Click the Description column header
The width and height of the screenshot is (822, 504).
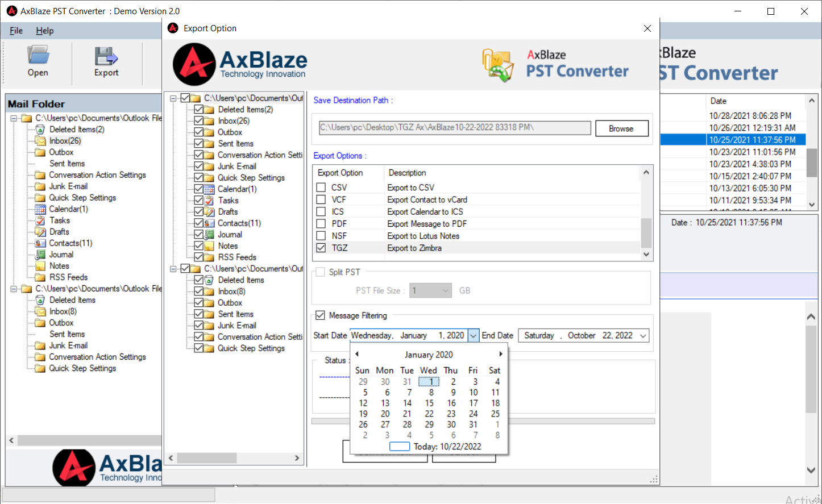click(x=407, y=173)
